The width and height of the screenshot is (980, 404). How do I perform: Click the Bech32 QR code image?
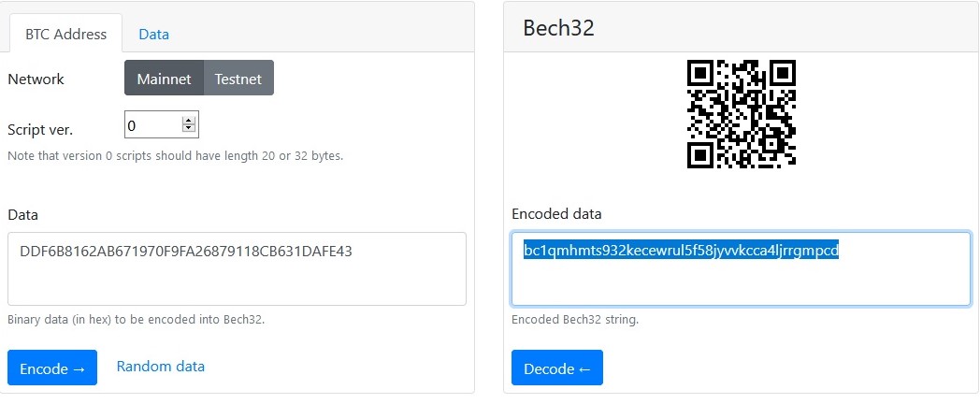tap(741, 114)
